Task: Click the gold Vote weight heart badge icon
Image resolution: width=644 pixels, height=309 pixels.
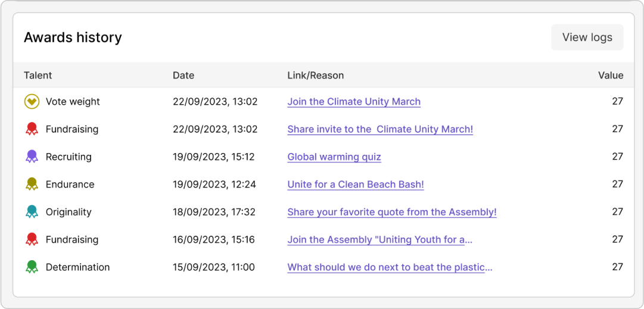Action: click(32, 102)
